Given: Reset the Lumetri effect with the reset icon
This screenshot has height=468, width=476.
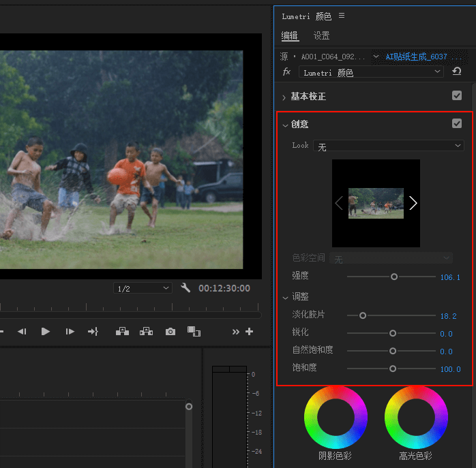Looking at the screenshot, I should tap(456, 72).
